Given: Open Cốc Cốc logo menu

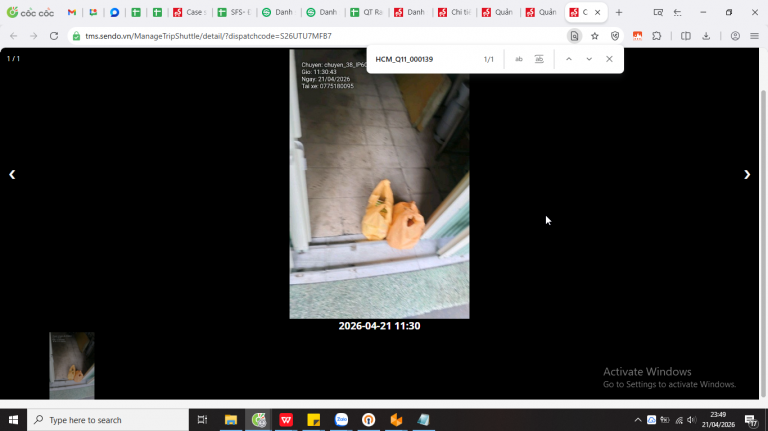Looking at the screenshot, I should click(30, 12).
